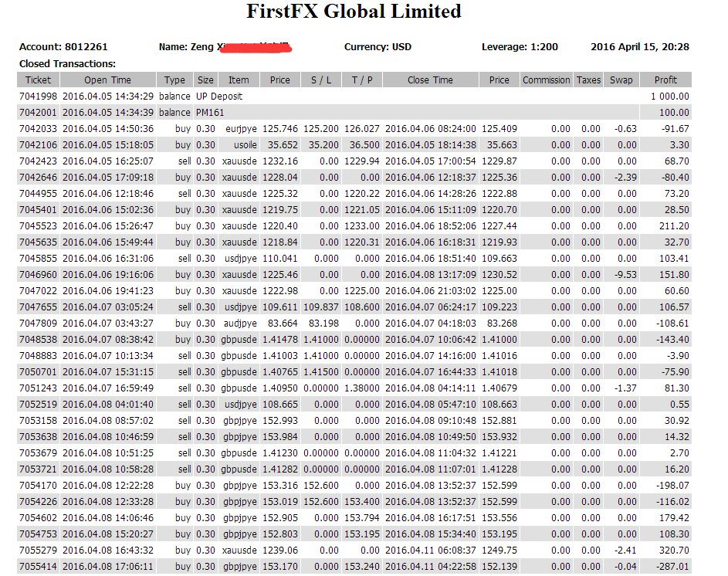728x576 pixels.
Task: Click the FirstFX Global Limited title
Action: click(354, 12)
